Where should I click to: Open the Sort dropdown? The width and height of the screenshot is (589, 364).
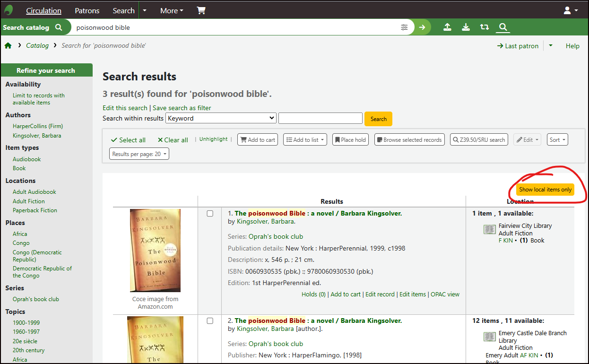[x=557, y=139]
